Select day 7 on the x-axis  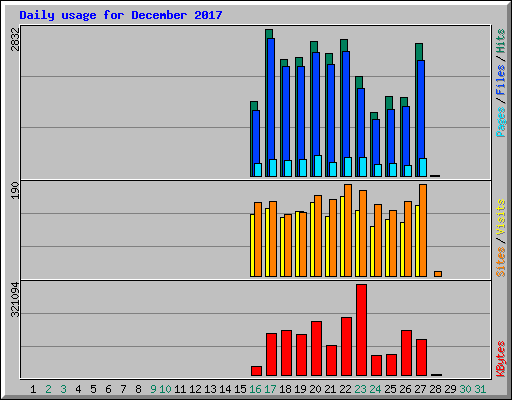123,389
